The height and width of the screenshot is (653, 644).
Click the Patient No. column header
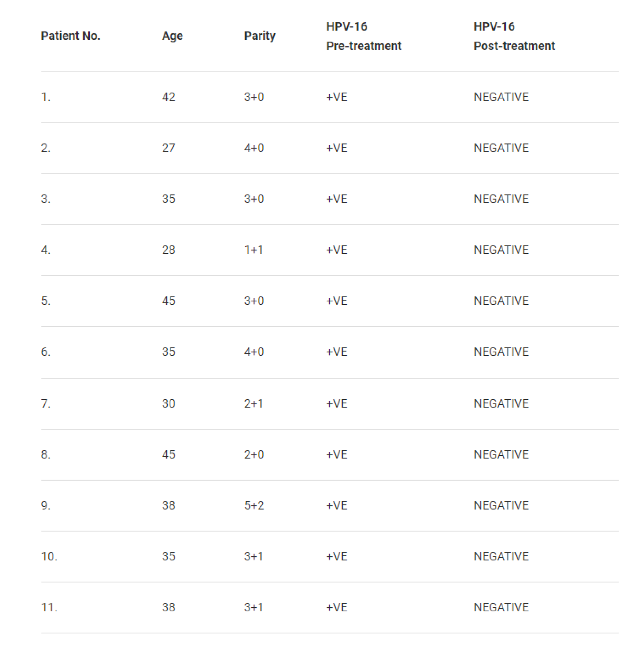pyautogui.click(x=71, y=36)
